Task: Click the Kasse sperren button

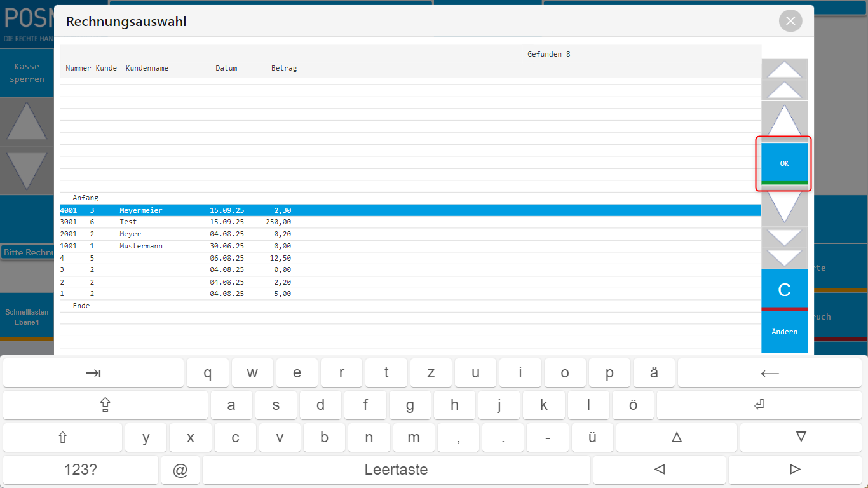Action: click(27, 73)
